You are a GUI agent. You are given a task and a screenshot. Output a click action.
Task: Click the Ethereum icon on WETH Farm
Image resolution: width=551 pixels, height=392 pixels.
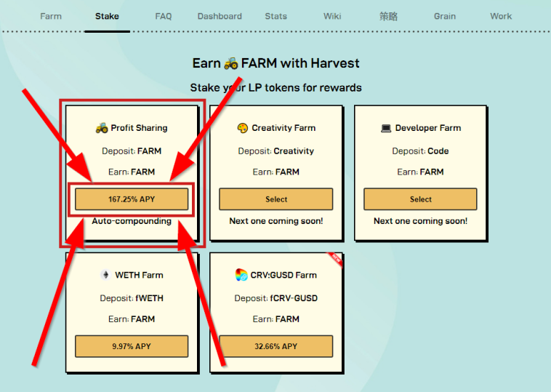coord(105,275)
